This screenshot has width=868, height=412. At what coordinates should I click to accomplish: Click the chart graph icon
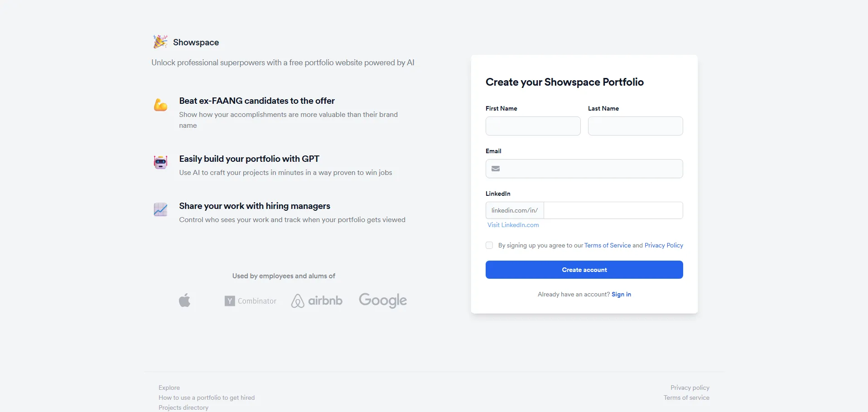click(161, 209)
